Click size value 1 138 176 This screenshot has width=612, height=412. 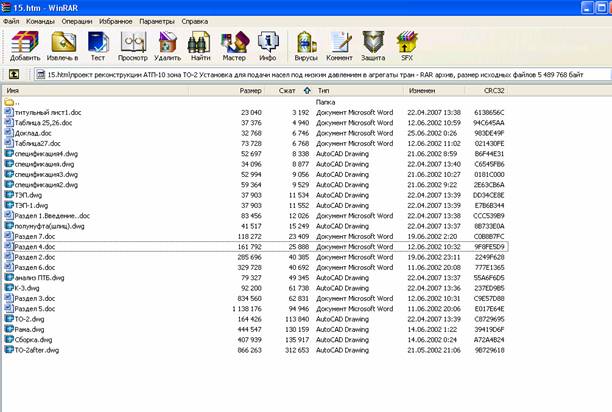pos(247,309)
